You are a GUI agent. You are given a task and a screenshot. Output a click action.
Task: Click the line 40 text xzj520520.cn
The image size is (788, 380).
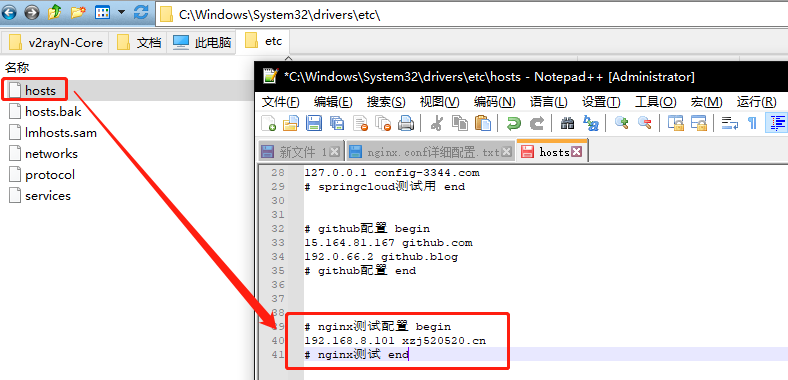point(444,341)
